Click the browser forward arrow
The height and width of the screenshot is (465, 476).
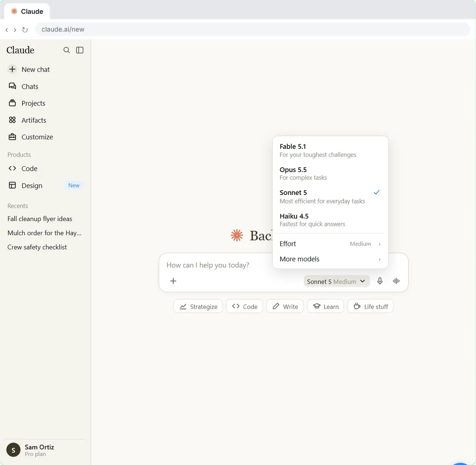15,30
